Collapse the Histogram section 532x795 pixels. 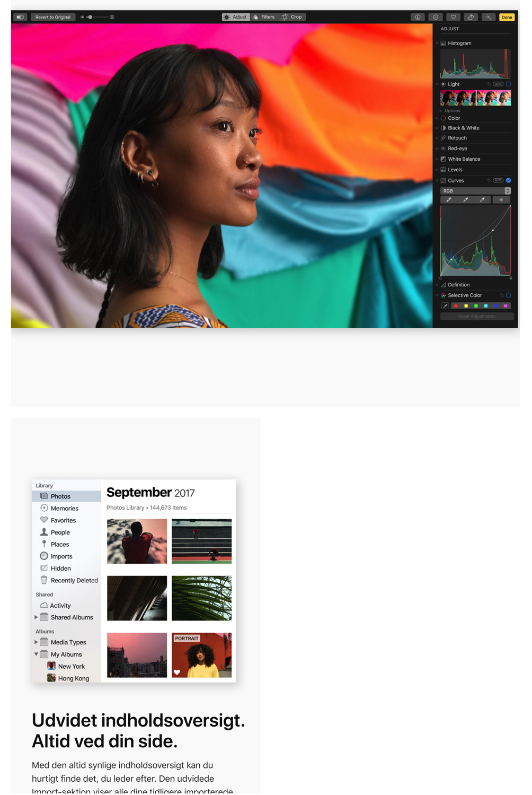[x=437, y=43]
